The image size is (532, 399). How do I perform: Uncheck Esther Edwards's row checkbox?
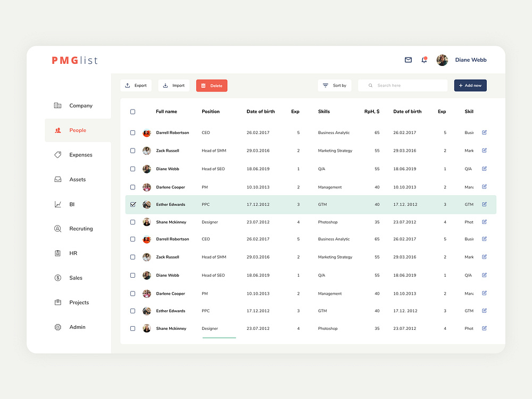[132, 204]
